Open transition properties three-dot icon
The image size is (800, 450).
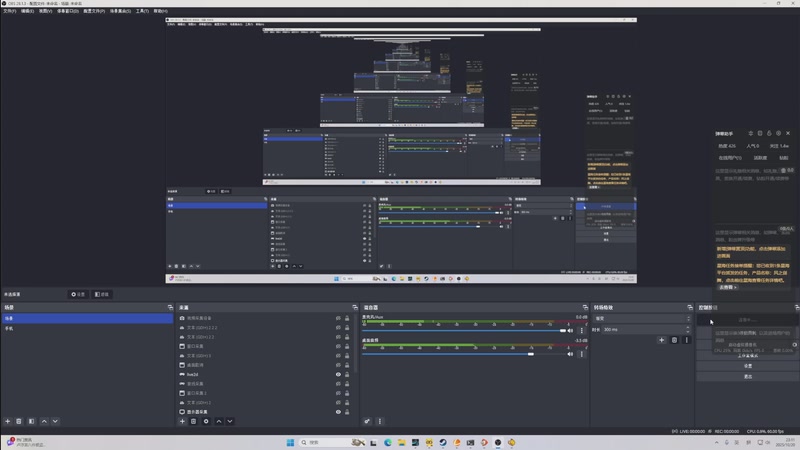click(686, 340)
